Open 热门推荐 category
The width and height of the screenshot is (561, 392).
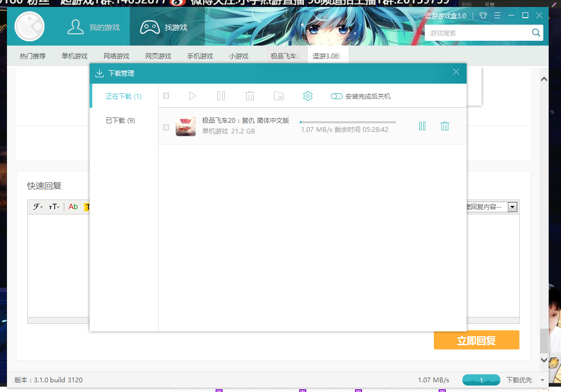click(33, 56)
